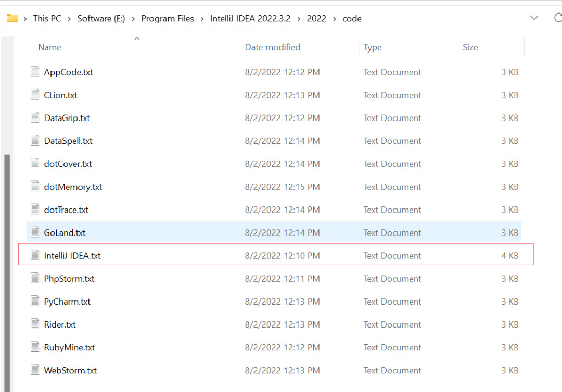The image size is (562, 392).
Task: Select the IntelliJ IDEA.txt file name
Action: coord(72,255)
